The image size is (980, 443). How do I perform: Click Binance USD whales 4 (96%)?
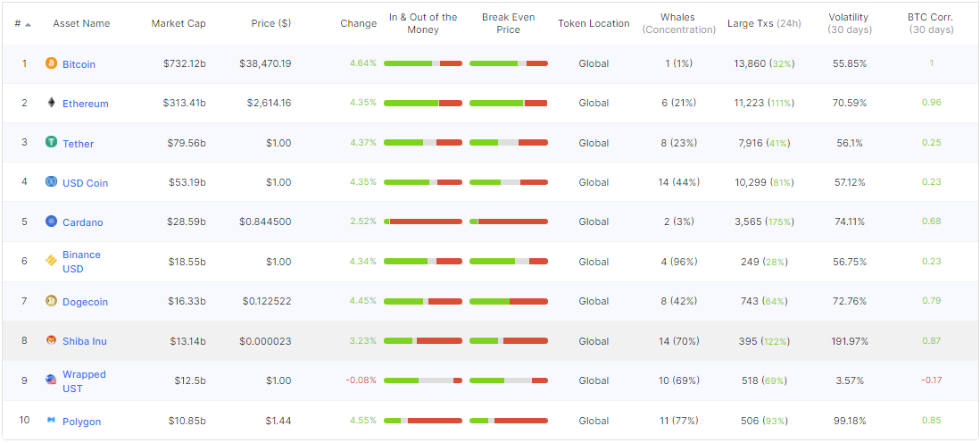pos(678,262)
